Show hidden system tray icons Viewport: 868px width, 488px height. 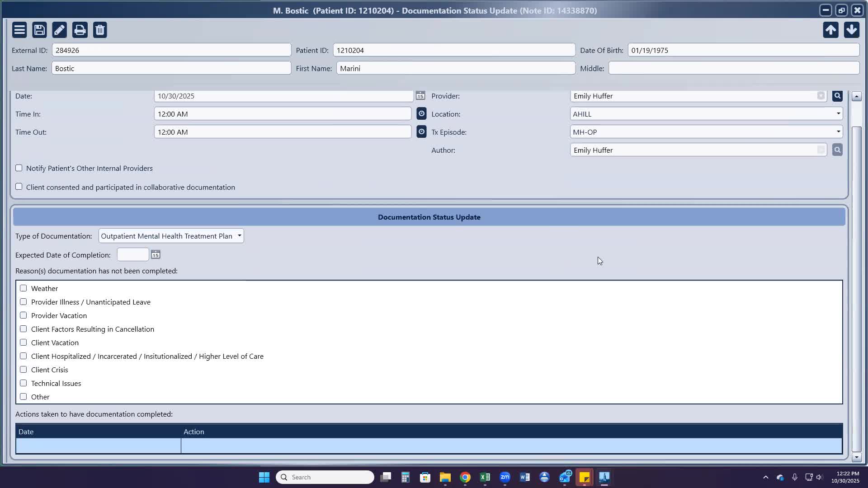765,477
